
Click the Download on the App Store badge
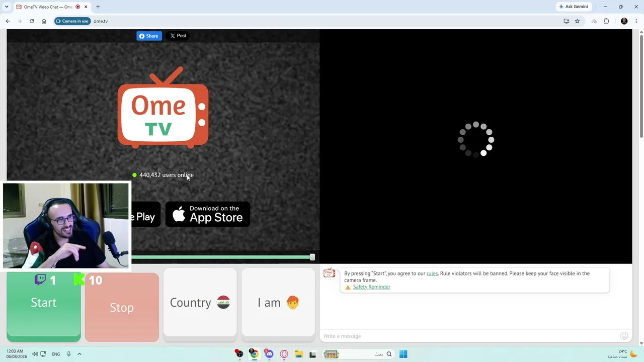(x=208, y=214)
